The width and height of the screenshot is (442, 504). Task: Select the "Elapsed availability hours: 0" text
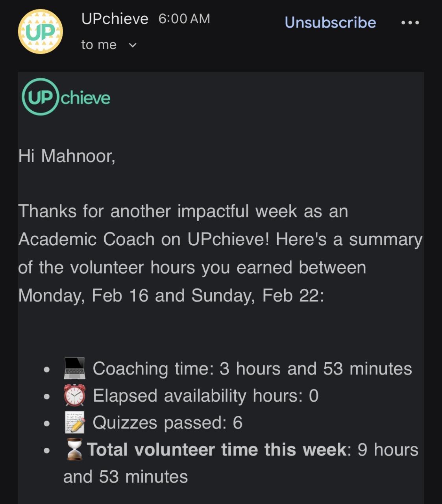pos(205,396)
